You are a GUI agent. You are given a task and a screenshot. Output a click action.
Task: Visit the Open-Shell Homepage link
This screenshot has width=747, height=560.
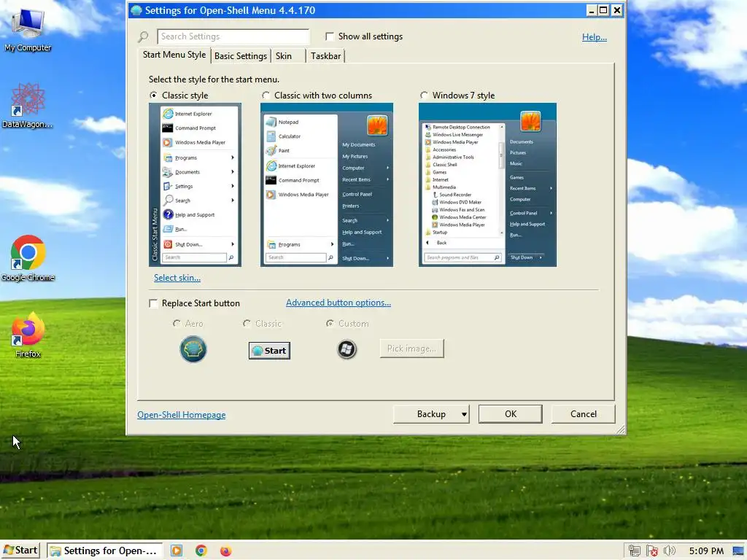182,415
